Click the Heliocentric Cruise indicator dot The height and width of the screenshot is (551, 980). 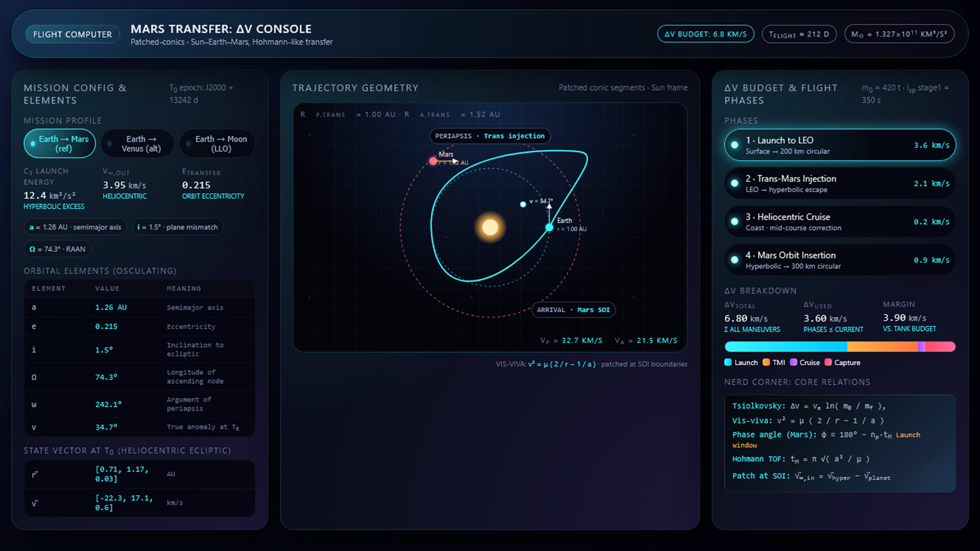(735, 221)
